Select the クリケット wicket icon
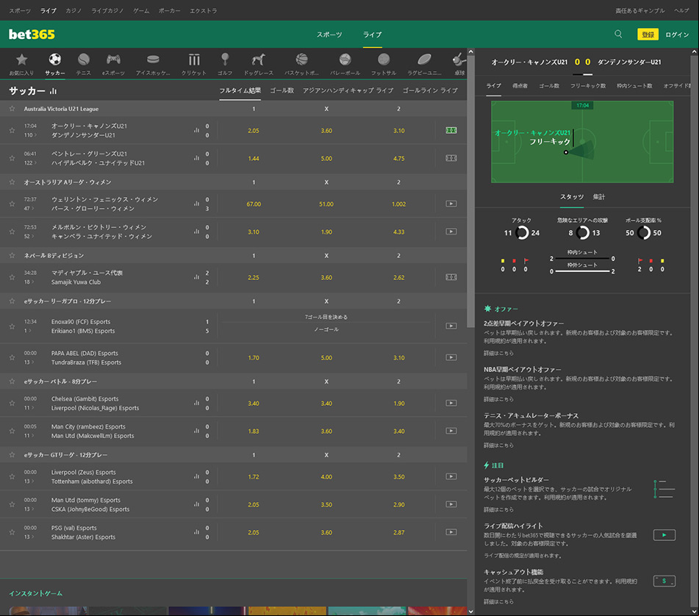Image resolution: width=699 pixels, height=616 pixels. 194,60
